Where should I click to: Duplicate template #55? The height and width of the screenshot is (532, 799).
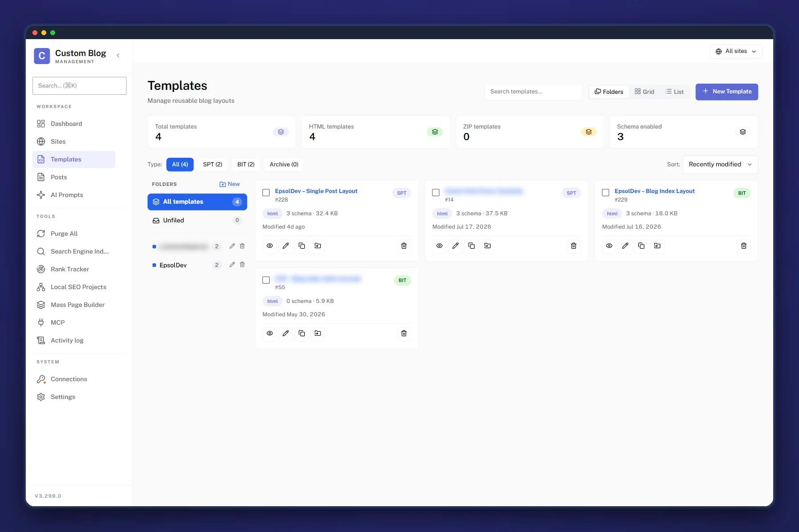[x=302, y=334]
